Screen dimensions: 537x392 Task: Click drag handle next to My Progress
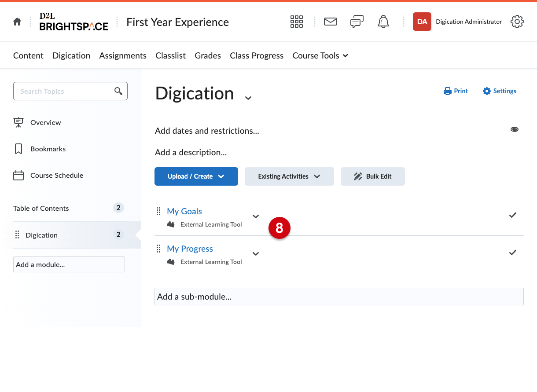click(159, 249)
